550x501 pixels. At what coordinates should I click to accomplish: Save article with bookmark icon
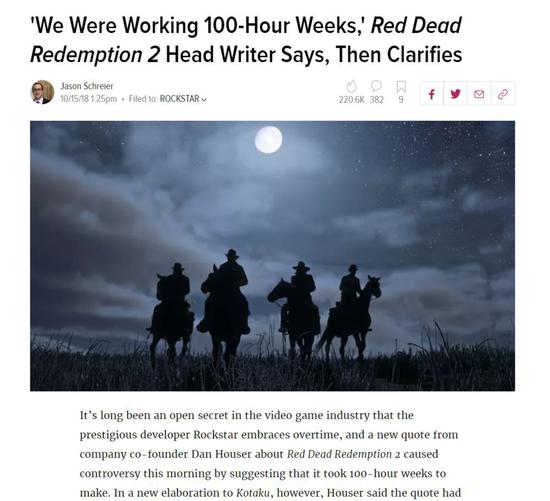[x=401, y=87]
